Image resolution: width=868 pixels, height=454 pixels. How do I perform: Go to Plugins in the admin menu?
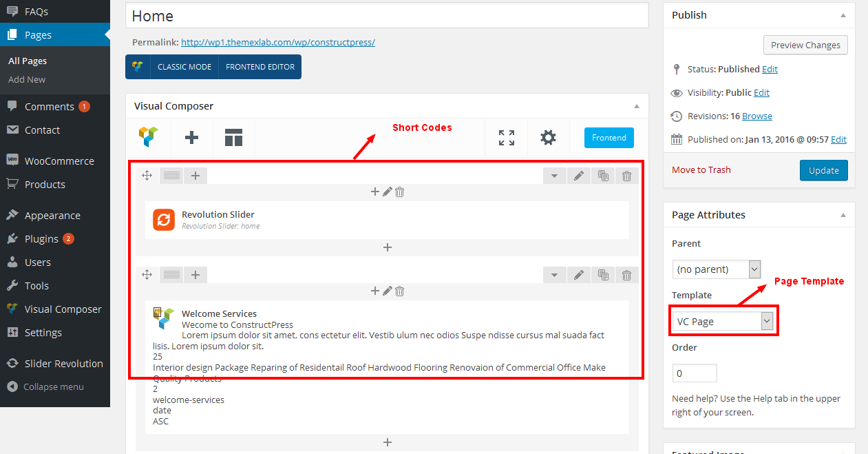point(41,239)
